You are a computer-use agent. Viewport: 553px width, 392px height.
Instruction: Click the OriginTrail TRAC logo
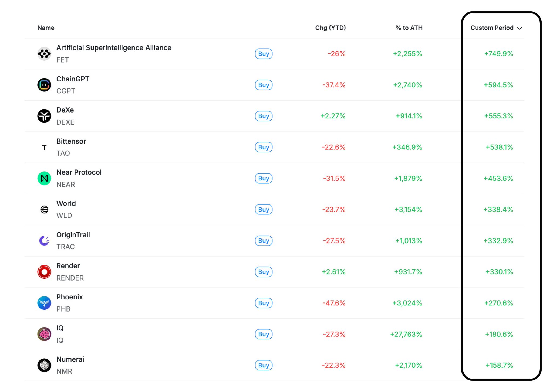click(x=44, y=241)
